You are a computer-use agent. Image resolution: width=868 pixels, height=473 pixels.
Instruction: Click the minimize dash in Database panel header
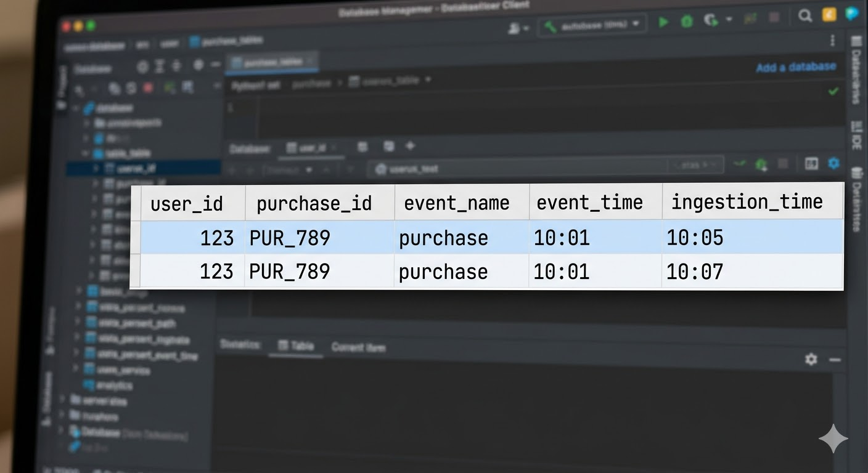coord(215,64)
